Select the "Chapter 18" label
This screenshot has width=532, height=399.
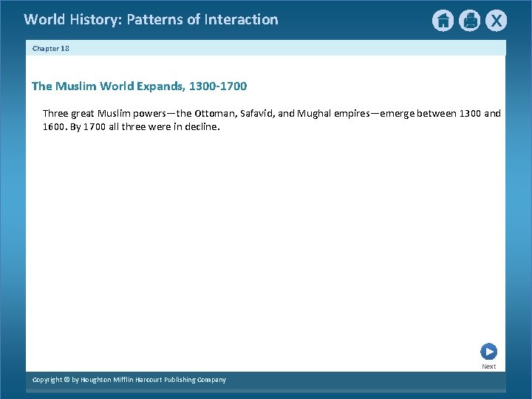50,49
